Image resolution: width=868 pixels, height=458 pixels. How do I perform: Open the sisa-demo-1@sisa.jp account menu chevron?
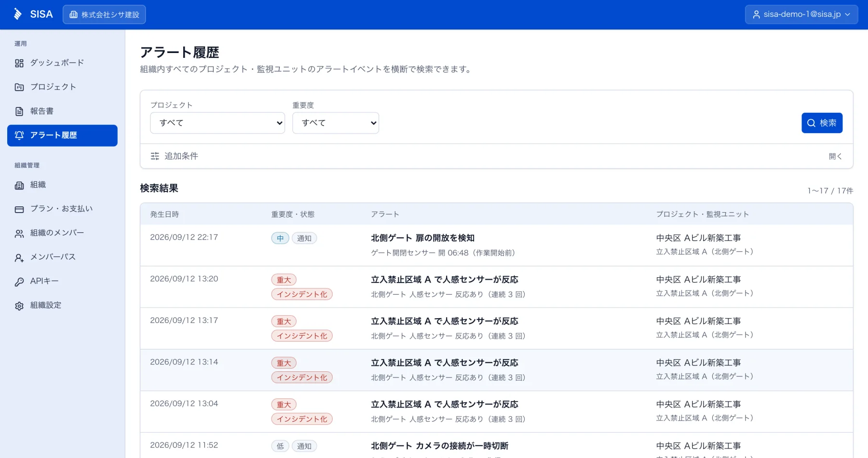point(847,14)
